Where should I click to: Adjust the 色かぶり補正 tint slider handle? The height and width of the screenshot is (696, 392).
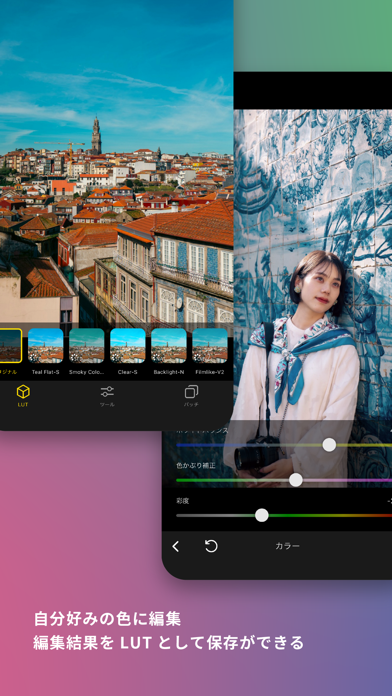296,480
